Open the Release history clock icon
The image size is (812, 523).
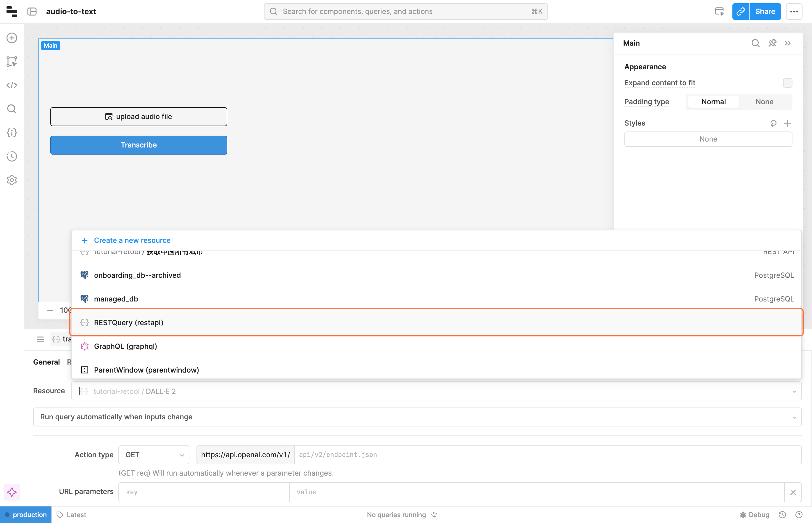click(x=12, y=156)
